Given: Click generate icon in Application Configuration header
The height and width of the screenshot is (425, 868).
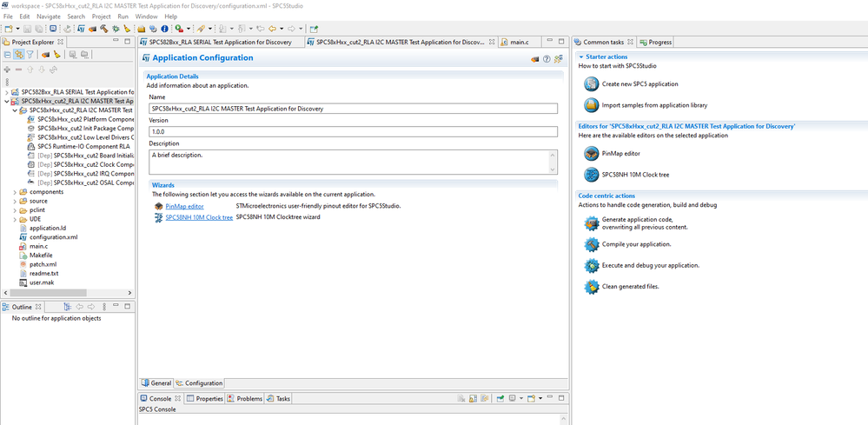Looking at the screenshot, I should pos(534,59).
